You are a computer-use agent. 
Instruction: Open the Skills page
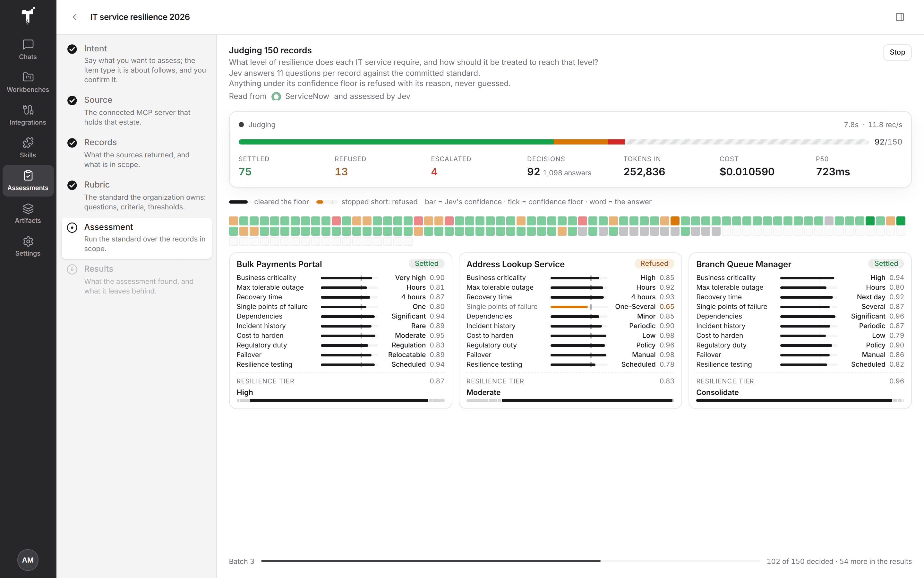pos(28,148)
